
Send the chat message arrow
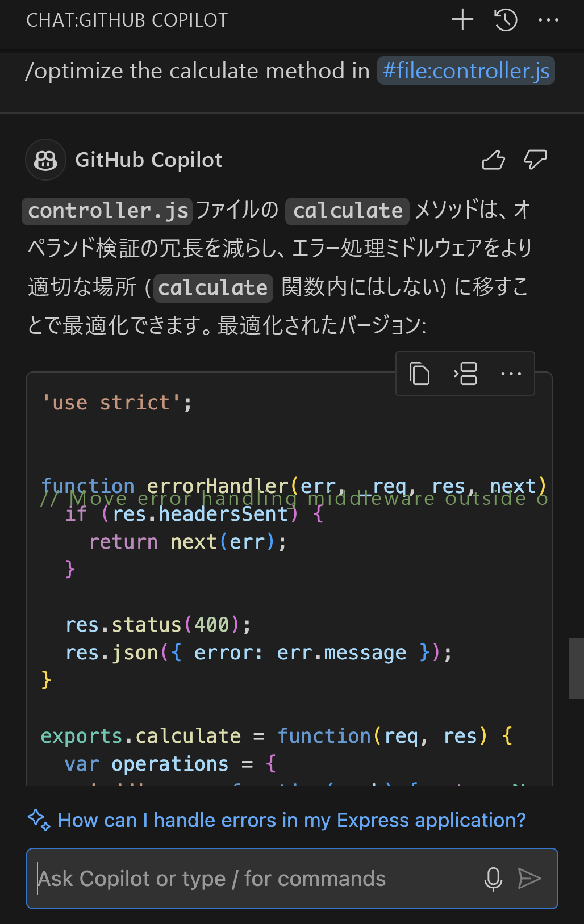pos(529,879)
